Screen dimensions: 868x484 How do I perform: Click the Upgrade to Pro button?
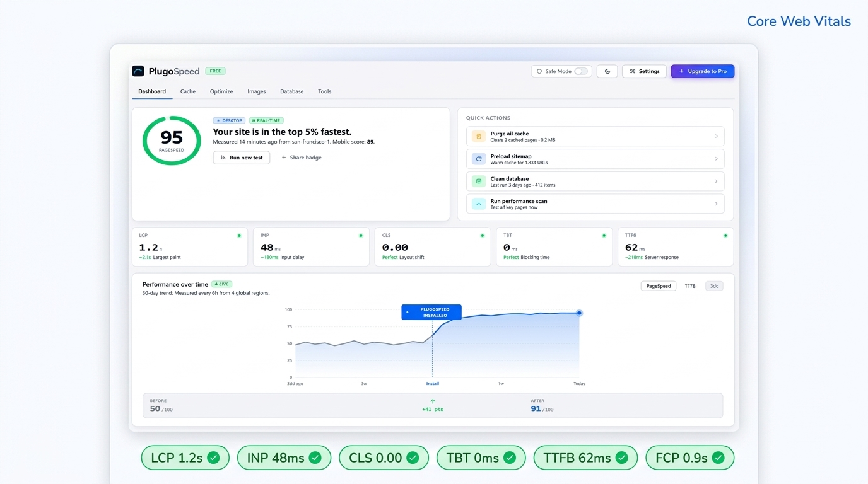point(703,71)
